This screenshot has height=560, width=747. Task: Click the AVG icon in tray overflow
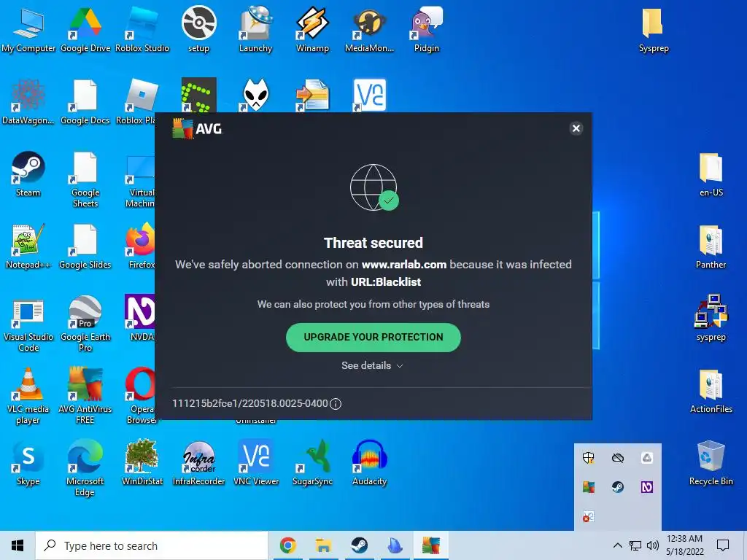[589, 487]
